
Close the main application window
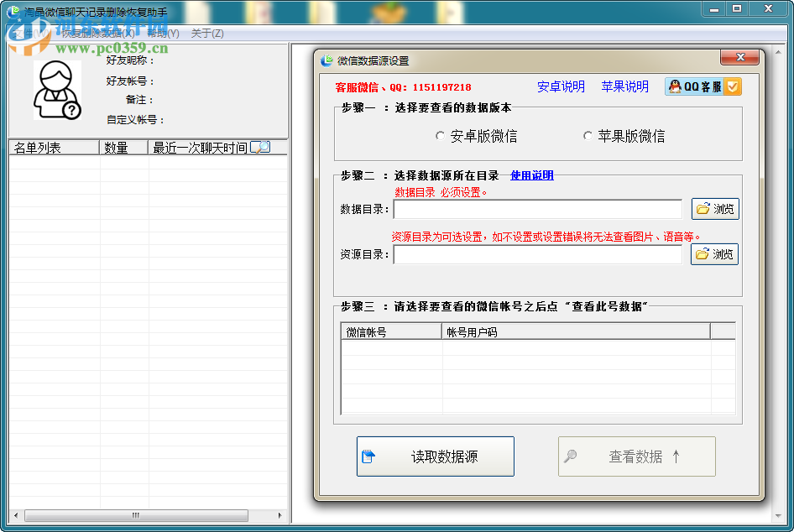coord(768,8)
